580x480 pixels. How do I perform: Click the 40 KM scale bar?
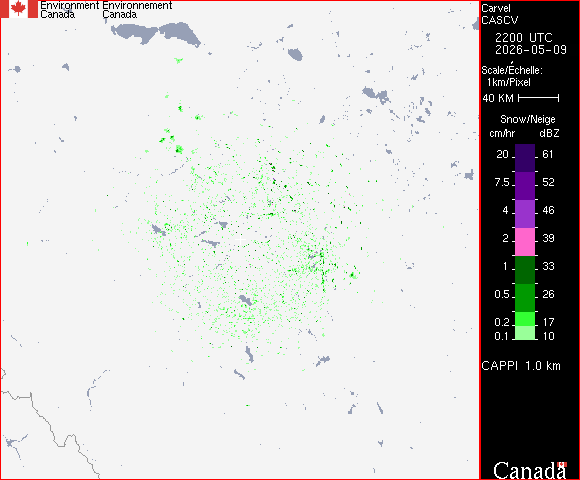click(539, 98)
